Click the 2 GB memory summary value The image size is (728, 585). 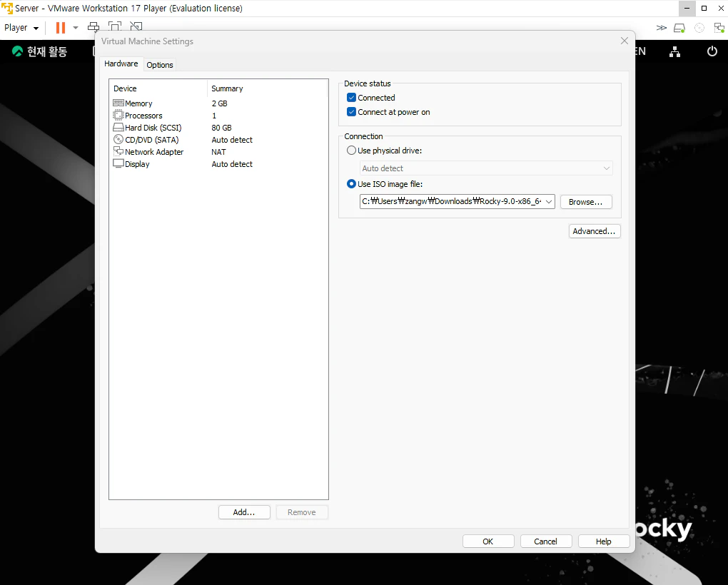coord(220,103)
